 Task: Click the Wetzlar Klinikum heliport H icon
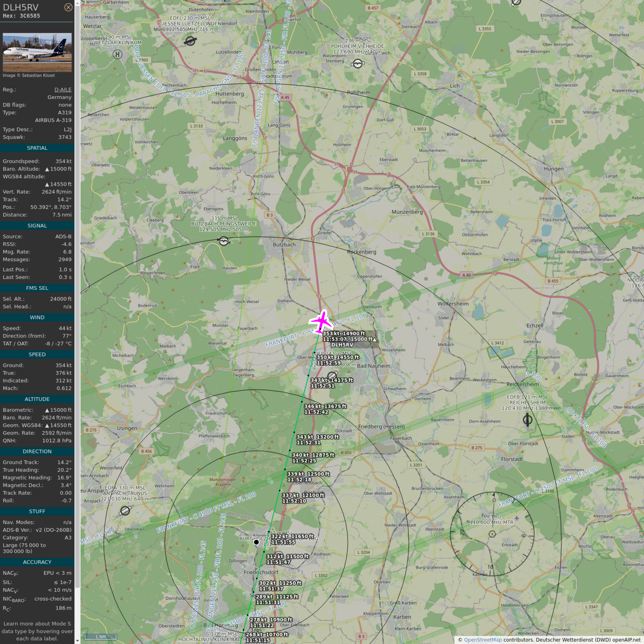click(x=117, y=55)
